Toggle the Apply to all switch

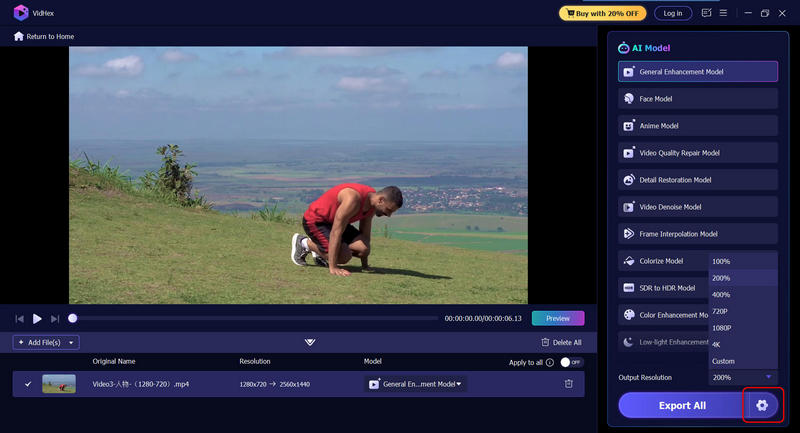(x=570, y=361)
